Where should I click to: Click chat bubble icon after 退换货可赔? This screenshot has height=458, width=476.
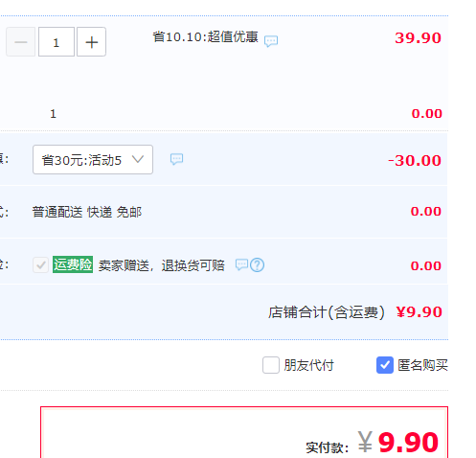(x=241, y=264)
